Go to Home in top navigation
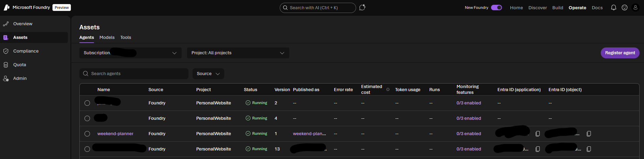The width and height of the screenshot is (644, 159). (x=517, y=8)
